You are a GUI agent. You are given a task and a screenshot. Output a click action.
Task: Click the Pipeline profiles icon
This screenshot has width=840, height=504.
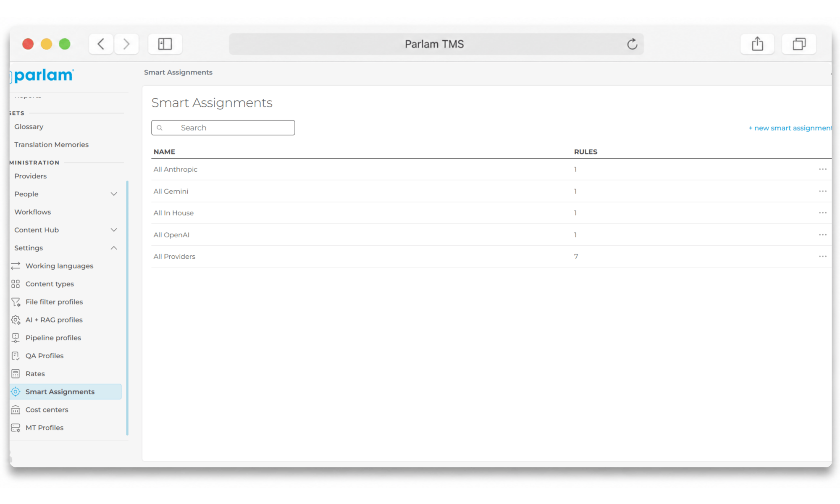click(16, 338)
